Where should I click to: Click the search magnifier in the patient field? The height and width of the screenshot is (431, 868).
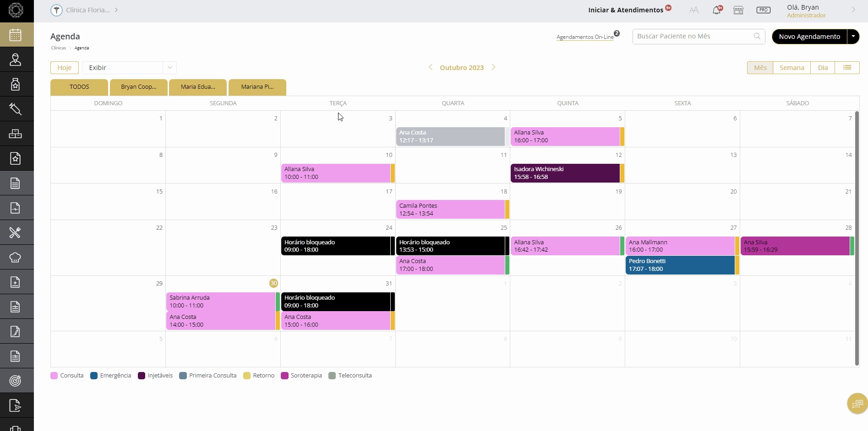757,36
